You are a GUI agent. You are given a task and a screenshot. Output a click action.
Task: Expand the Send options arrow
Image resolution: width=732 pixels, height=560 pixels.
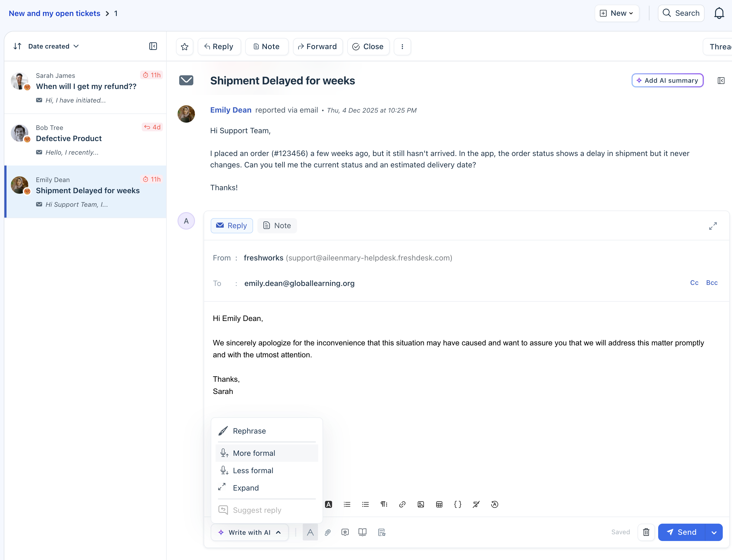(714, 532)
